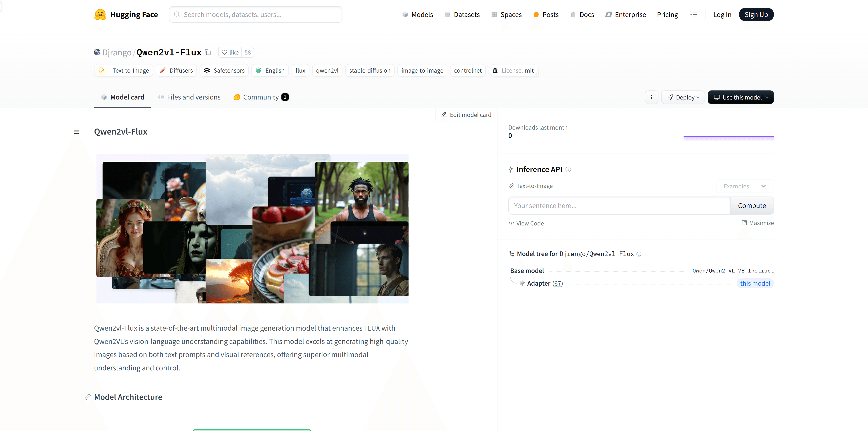
Task: Click the Inference API info icon
Action: (568, 170)
